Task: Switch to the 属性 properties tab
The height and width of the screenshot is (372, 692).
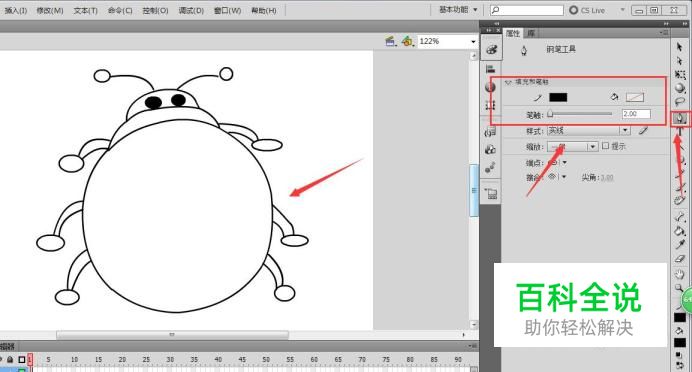Action: 512,33
